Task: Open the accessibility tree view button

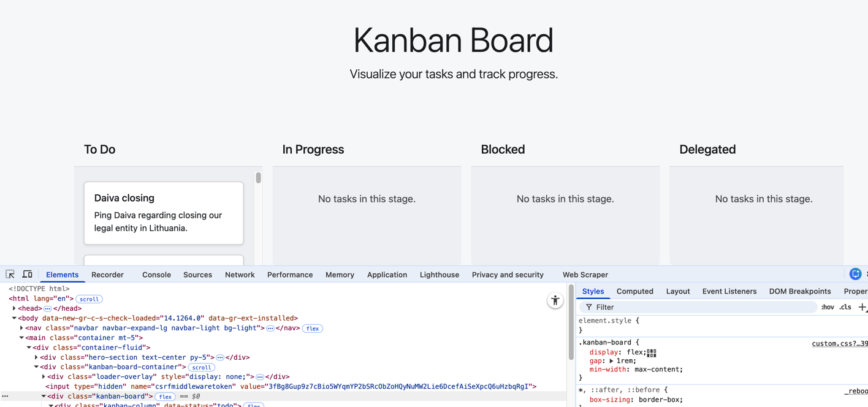Action: point(555,300)
